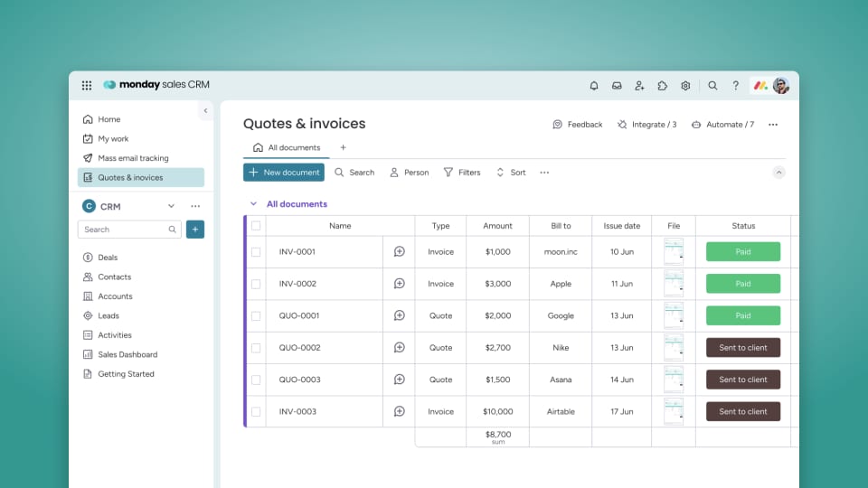
Task: Add a new board view with plus
Action: point(344,147)
